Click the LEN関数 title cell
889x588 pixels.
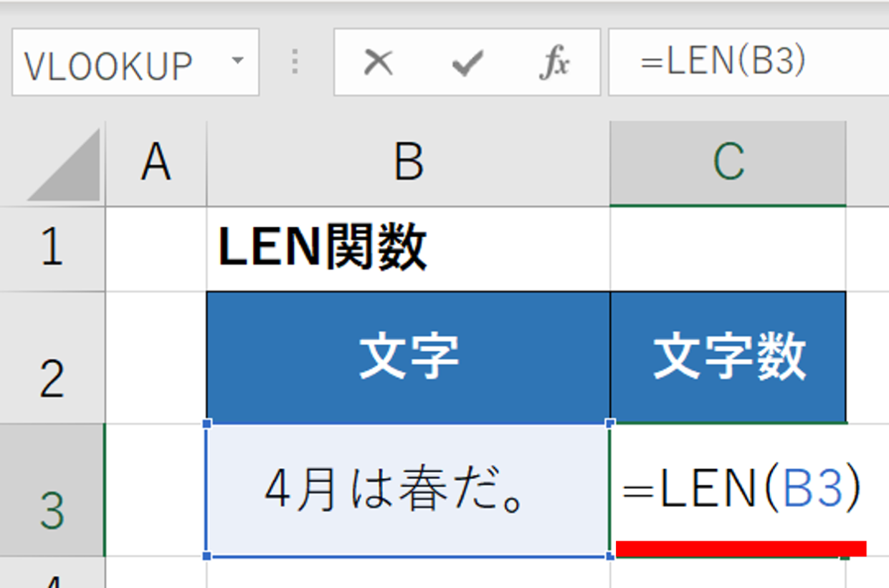(409, 249)
